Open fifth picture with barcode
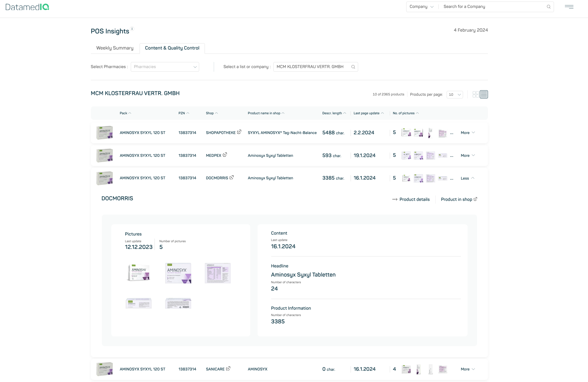Image resolution: width=588 pixels, height=382 pixels. [x=178, y=303]
